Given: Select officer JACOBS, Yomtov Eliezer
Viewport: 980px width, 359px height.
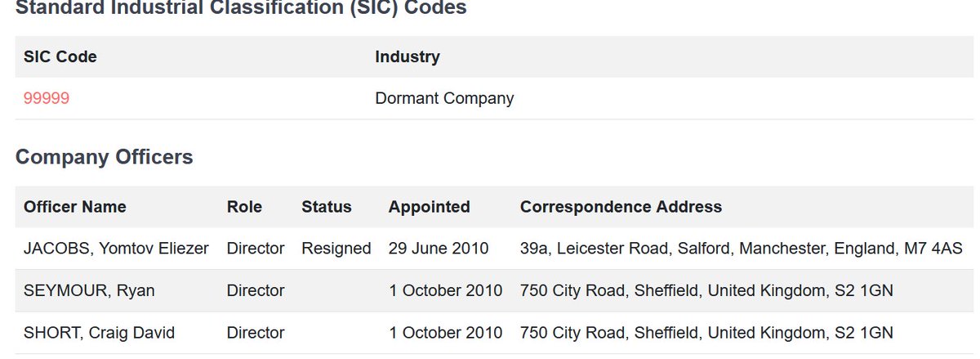Looking at the screenshot, I should (x=117, y=249).
